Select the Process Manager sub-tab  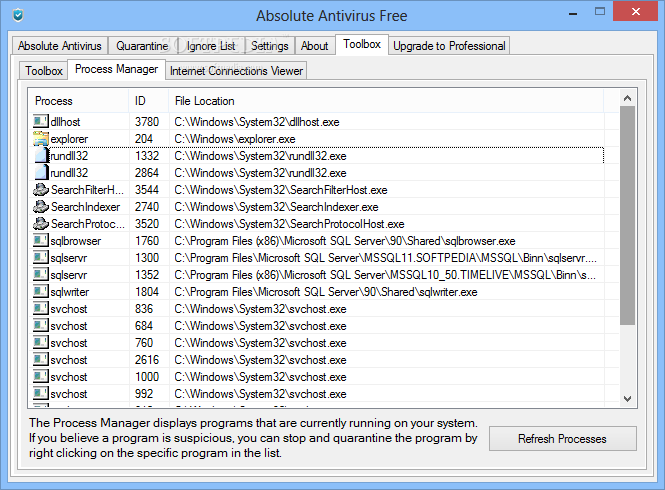pyautogui.click(x=117, y=69)
